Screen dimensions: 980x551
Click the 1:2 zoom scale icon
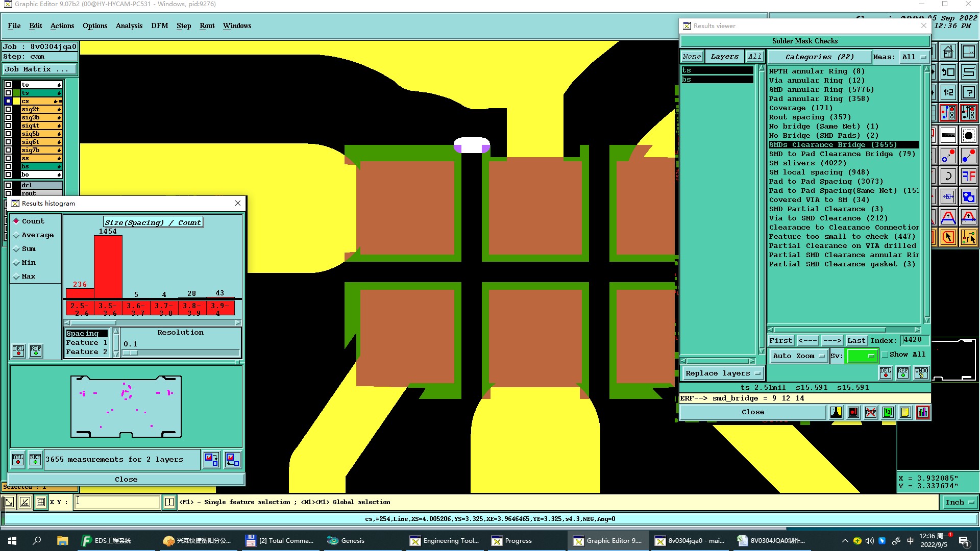[948, 93]
